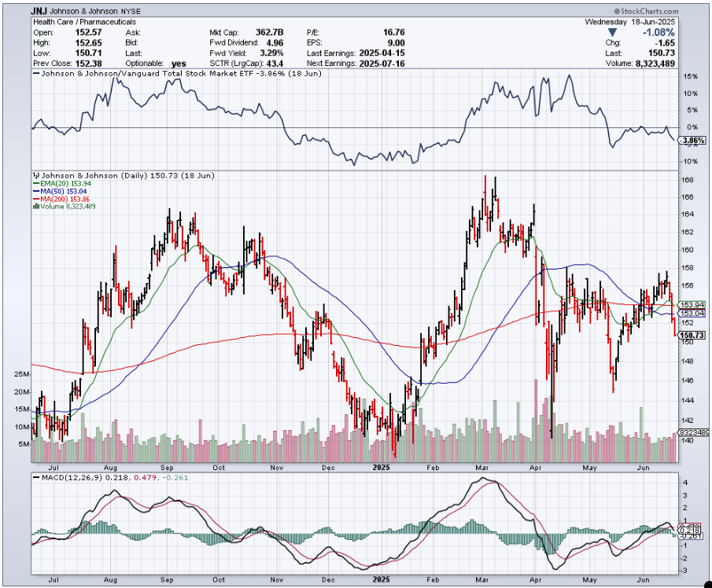Click the Open value 152.57
This screenshot has width=712, height=588.
(x=89, y=32)
